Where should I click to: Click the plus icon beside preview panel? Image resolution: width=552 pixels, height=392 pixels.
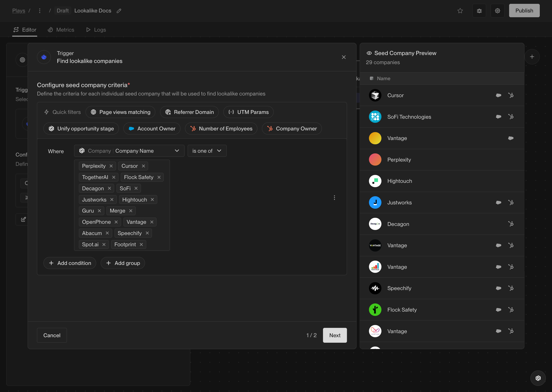[532, 57]
